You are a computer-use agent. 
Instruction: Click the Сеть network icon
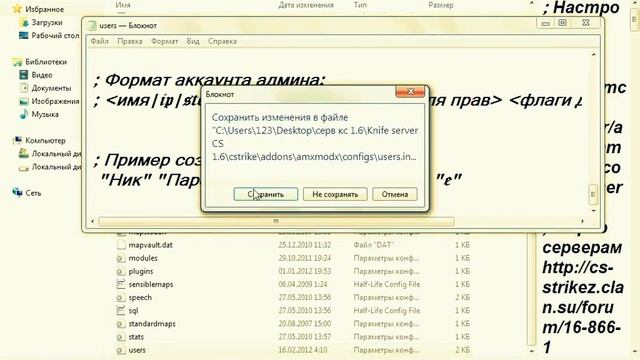click(x=17, y=192)
